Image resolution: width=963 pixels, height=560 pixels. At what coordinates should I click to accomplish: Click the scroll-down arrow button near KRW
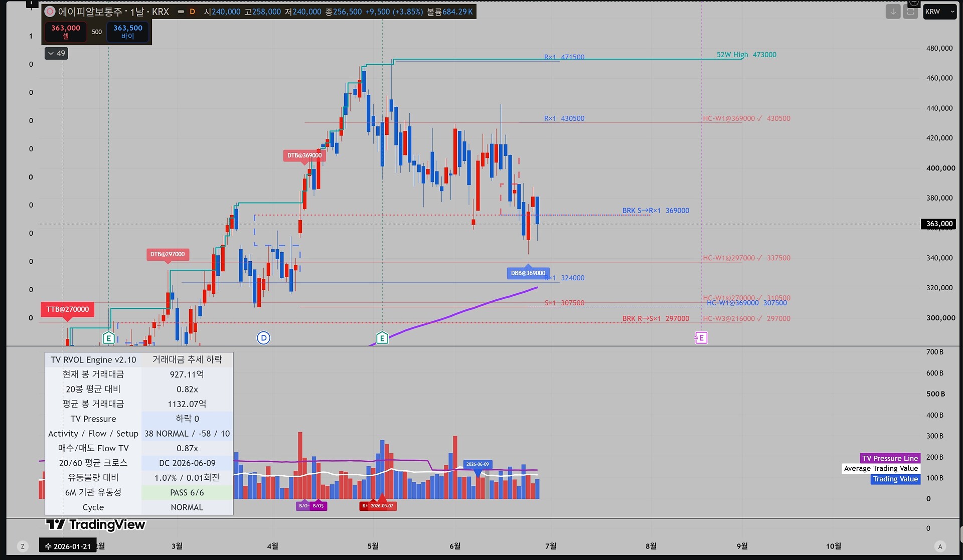coord(893,12)
